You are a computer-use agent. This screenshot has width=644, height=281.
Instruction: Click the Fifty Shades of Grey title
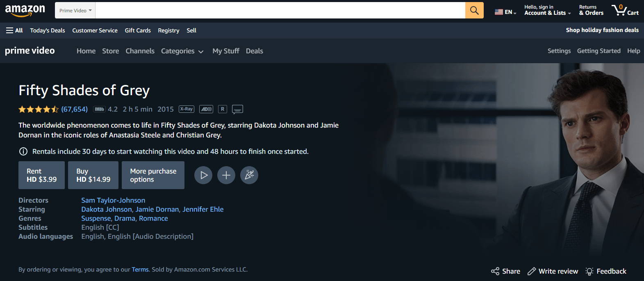tap(84, 90)
